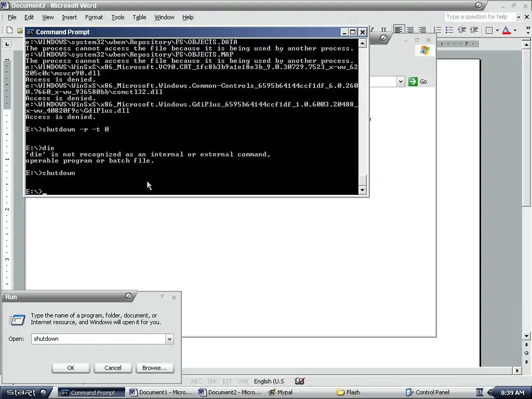Click the Previous Page browse arrow

pyautogui.click(x=527, y=345)
